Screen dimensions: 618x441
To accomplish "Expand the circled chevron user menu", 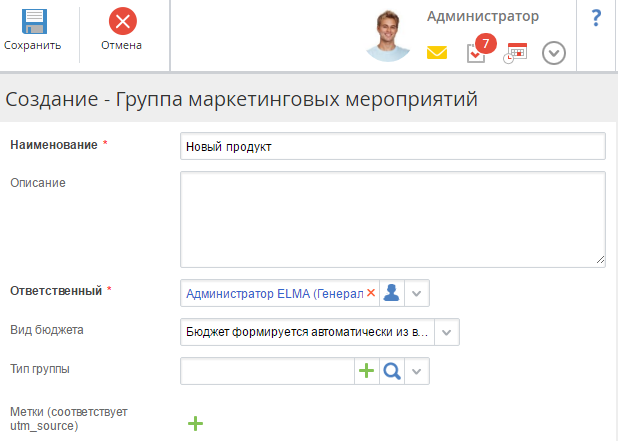I will (x=554, y=53).
